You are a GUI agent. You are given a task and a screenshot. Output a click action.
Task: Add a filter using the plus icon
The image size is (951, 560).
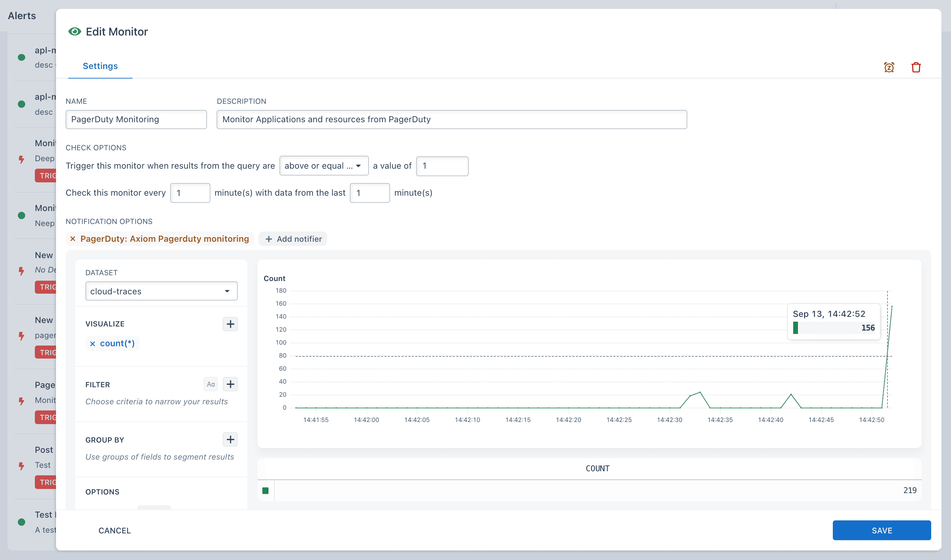click(231, 384)
